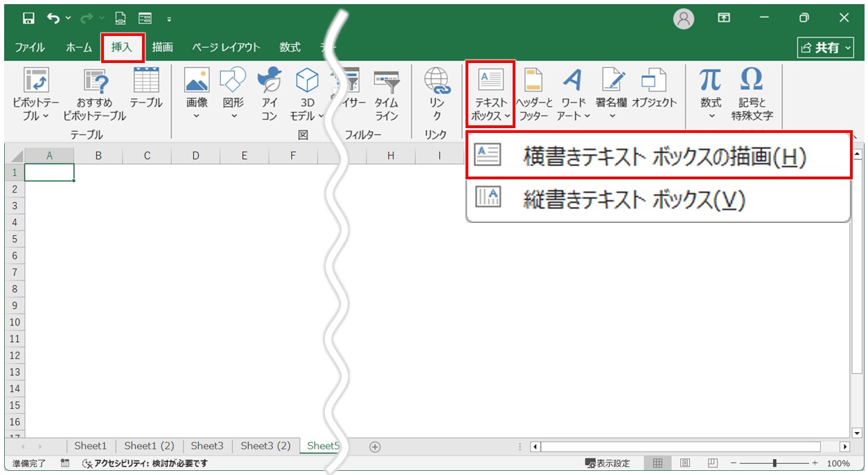
Task: Click vertical scrollbar down arrow
Action: point(857,433)
